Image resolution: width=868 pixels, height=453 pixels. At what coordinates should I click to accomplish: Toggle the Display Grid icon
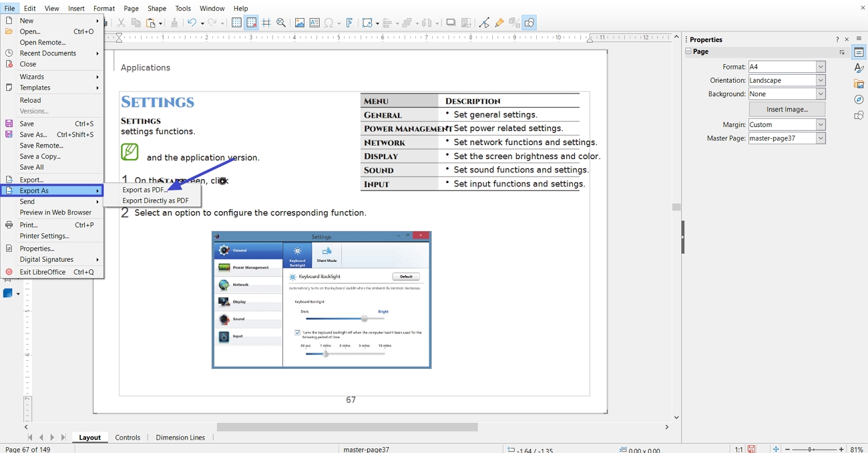236,23
